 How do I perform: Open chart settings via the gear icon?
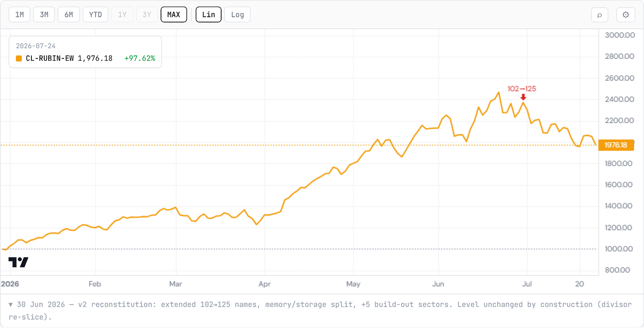coord(626,15)
